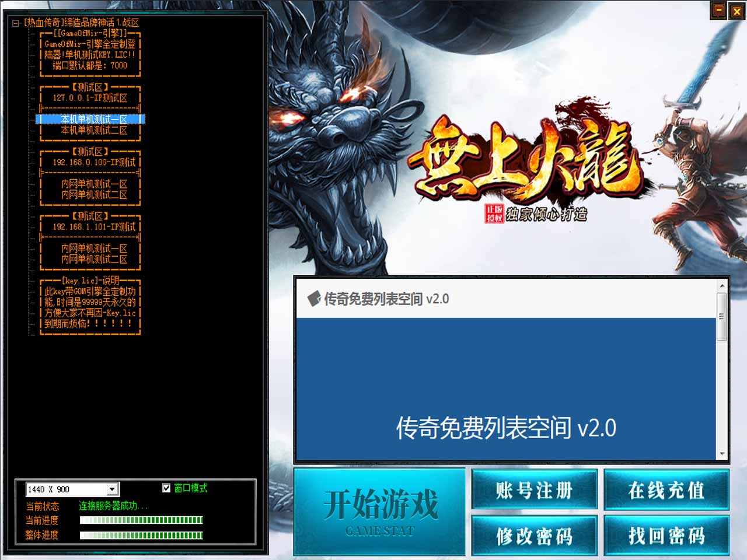Open the 1440 X 900 resolution dropdown

[x=113, y=489]
